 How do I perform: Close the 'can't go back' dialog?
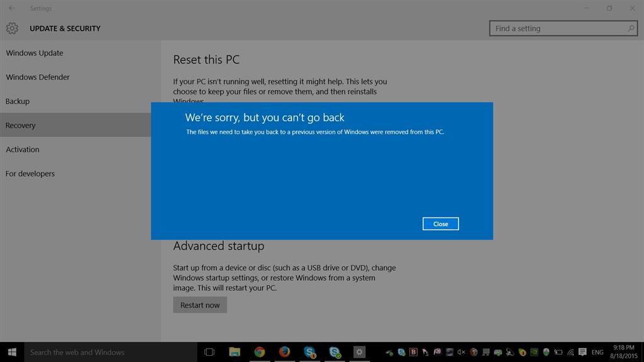pyautogui.click(x=440, y=224)
